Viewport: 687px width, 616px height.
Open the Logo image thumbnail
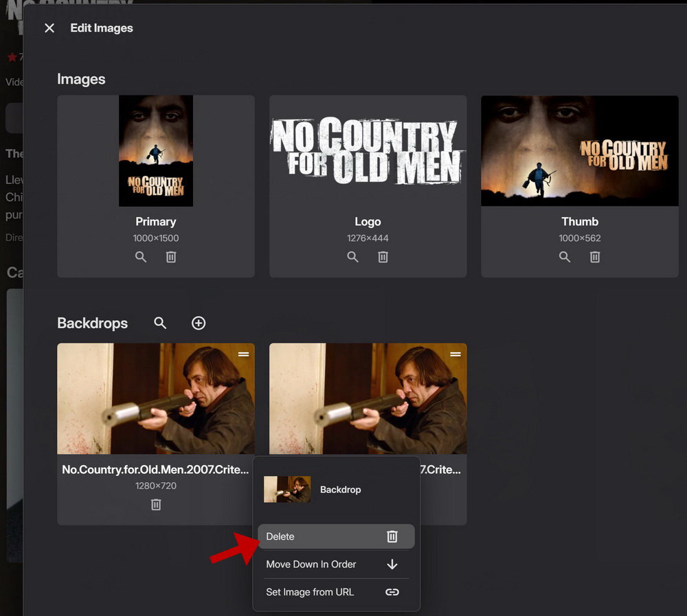pos(368,150)
